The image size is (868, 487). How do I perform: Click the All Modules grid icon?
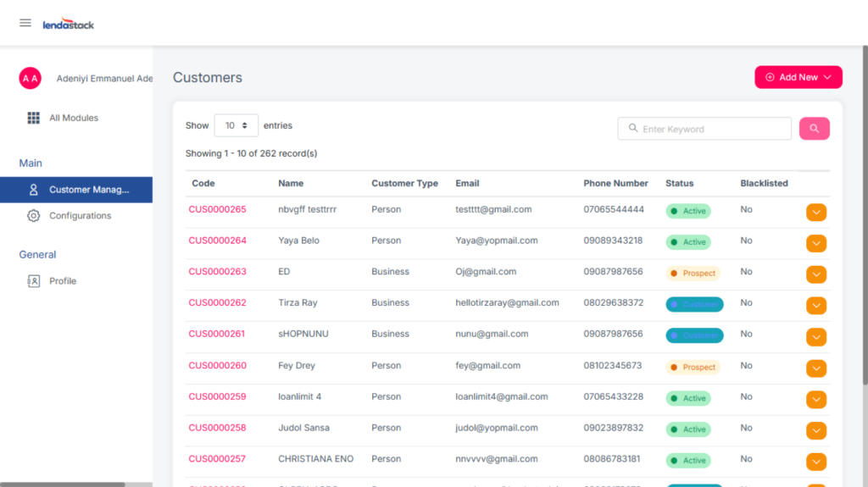coord(34,118)
